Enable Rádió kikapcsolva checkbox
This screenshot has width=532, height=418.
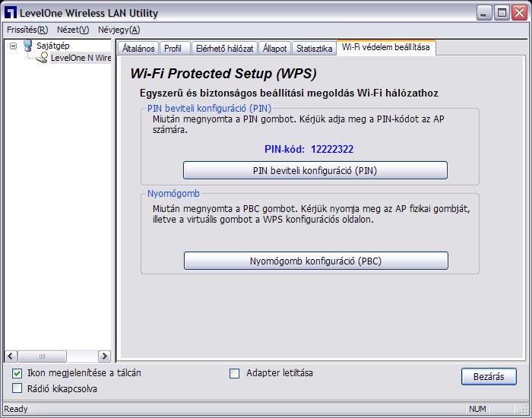click(17, 388)
